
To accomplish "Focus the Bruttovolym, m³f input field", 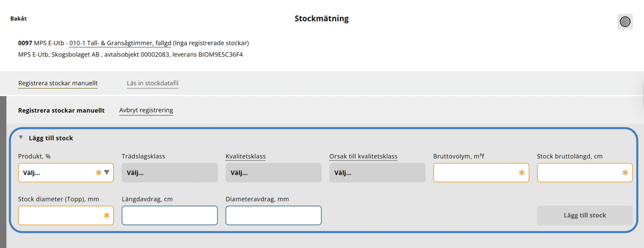I will click(x=481, y=173).
